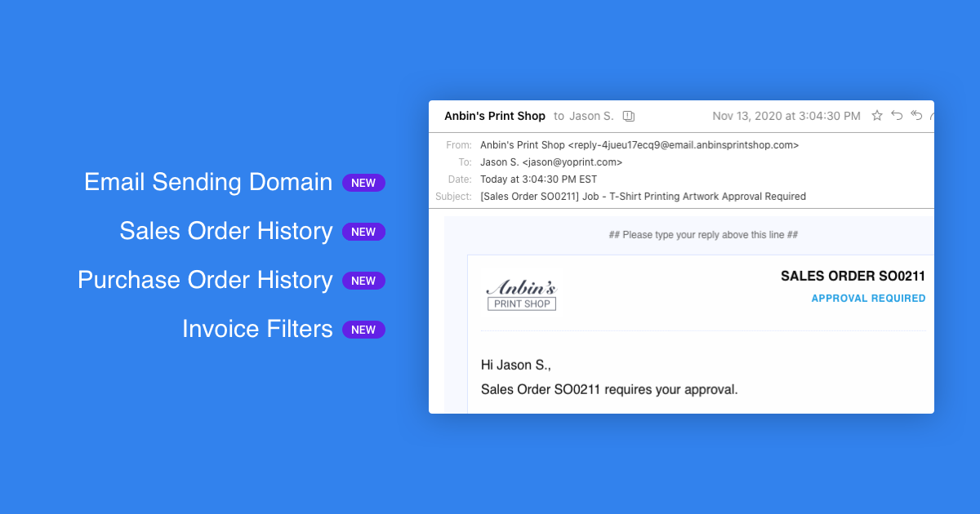This screenshot has height=514, width=980.
Task: Open the Purchase Order History feature text
Action: click(x=205, y=280)
